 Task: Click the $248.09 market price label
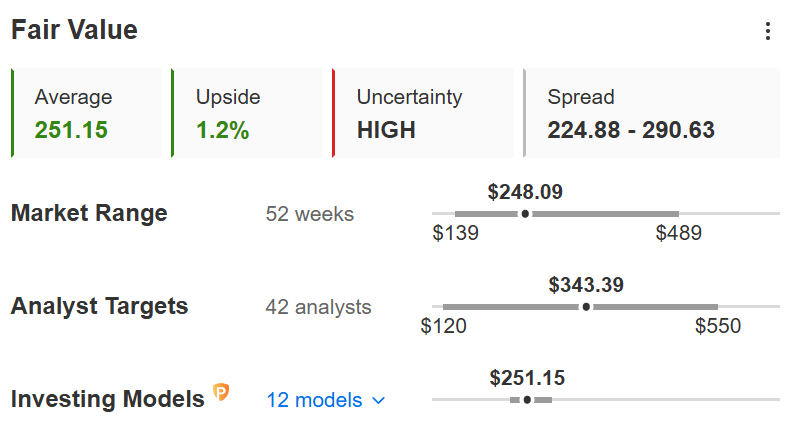(x=525, y=192)
